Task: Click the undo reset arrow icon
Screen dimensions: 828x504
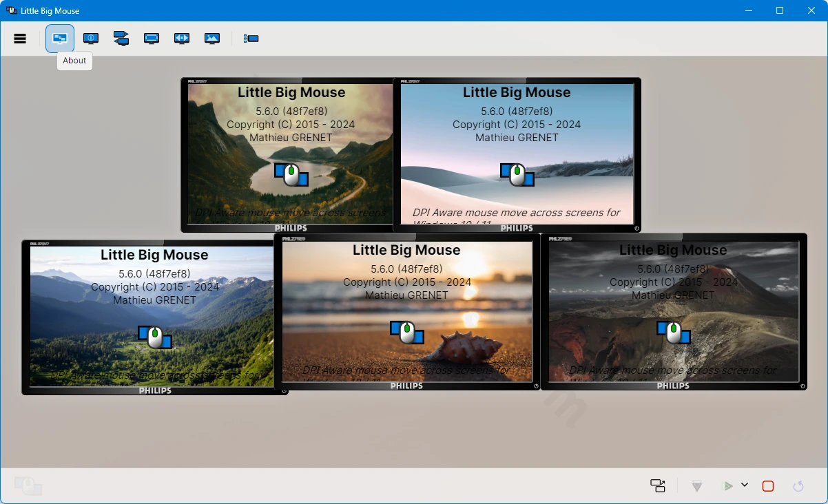Action: (798, 486)
